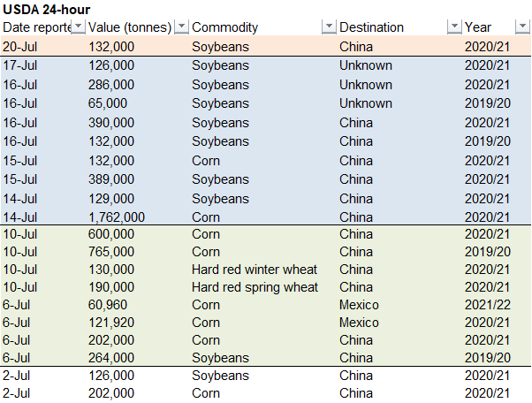Open the Date reported filter dropdown
The height and width of the screenshot is (403, 532).
point(79,27)
